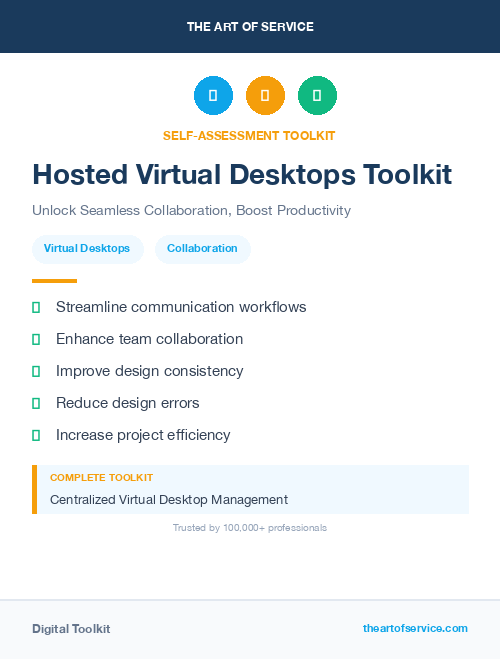Click Reduce design errors text
Viewport: 500px width, 659px height.
coord(128,403)
